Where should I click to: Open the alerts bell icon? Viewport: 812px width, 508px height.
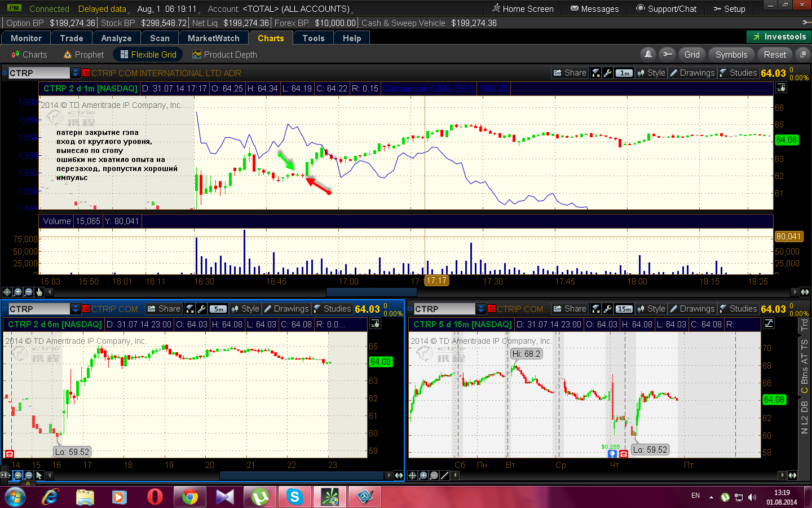[648, 54]
